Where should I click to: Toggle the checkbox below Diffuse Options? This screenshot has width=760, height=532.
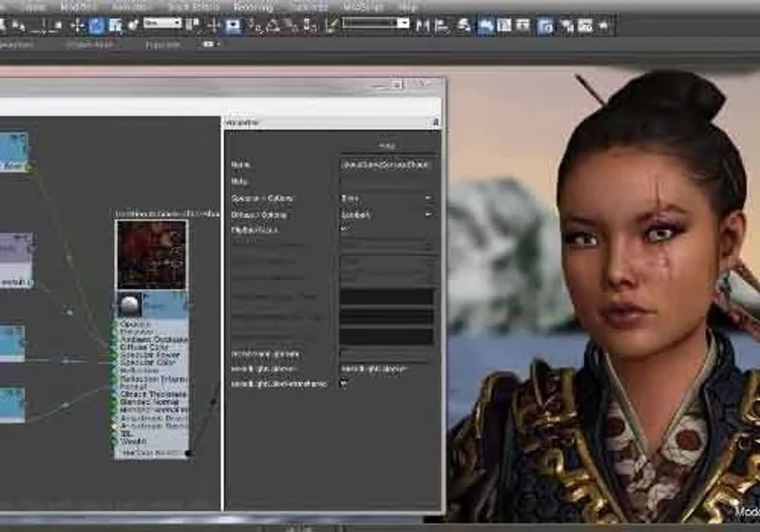pos(345,229)
